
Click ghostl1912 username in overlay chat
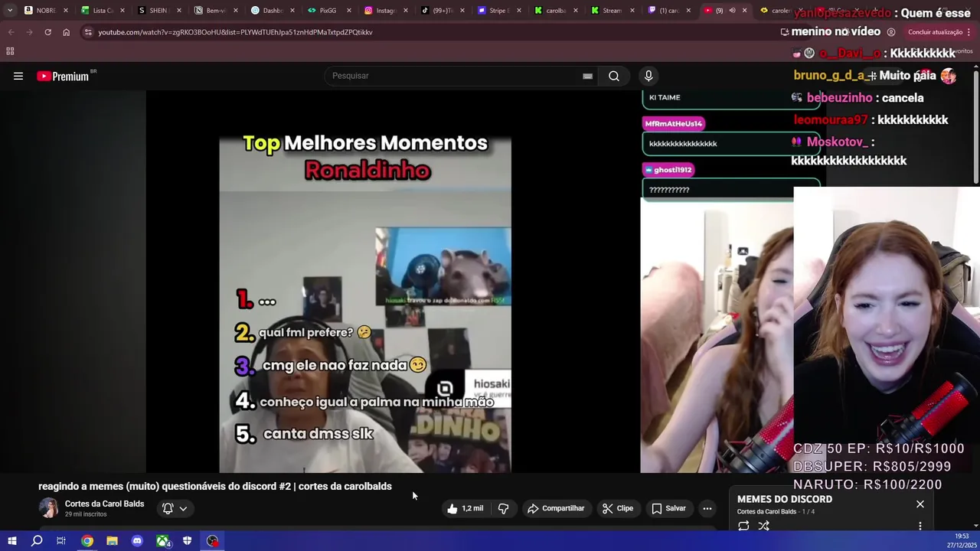[x=668, y=170]
